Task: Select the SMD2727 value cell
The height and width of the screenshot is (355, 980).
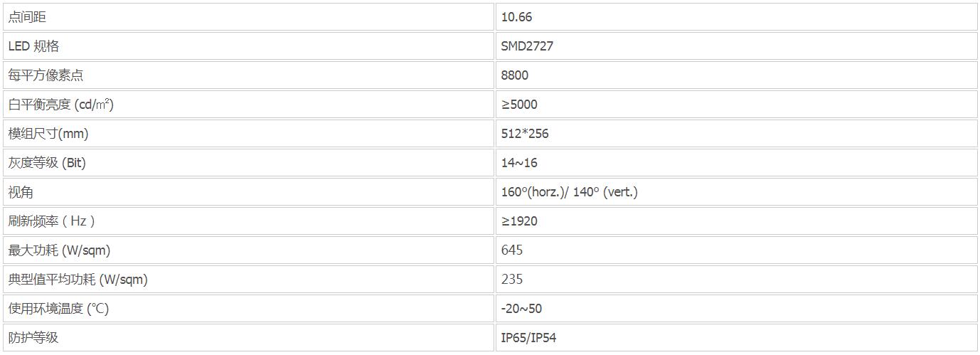Action: [736, 46]
